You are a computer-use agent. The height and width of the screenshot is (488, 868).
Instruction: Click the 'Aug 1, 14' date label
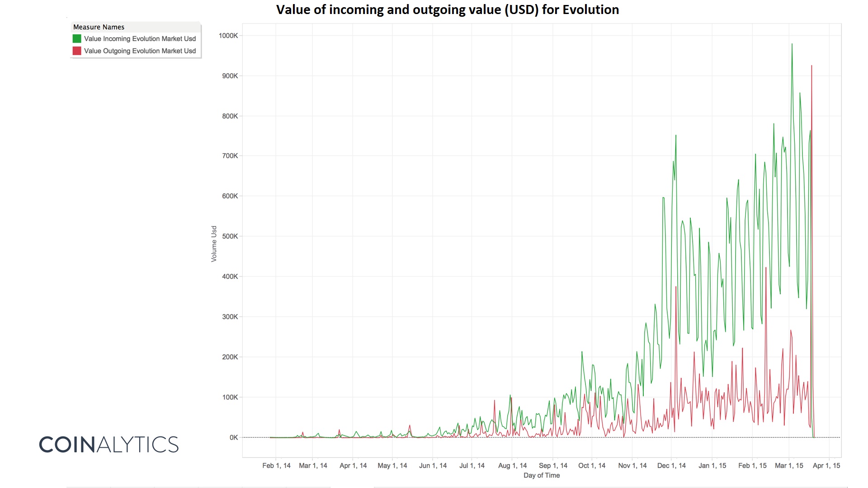coord(512,465)
